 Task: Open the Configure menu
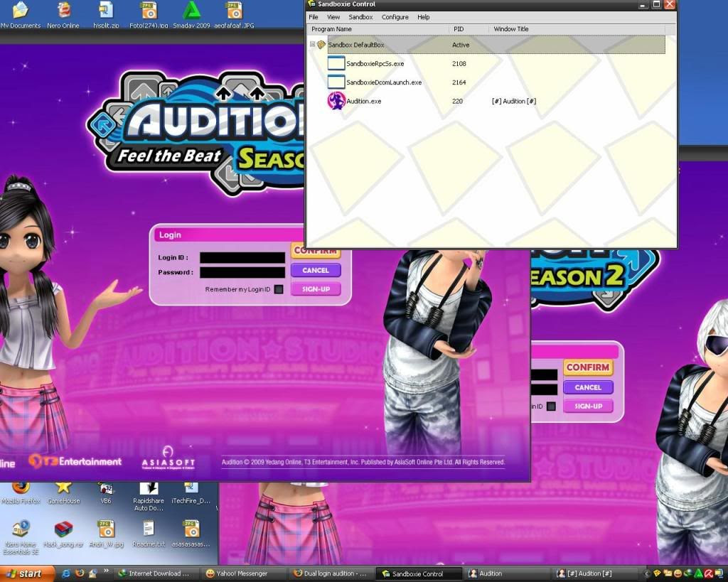(395, 17)
